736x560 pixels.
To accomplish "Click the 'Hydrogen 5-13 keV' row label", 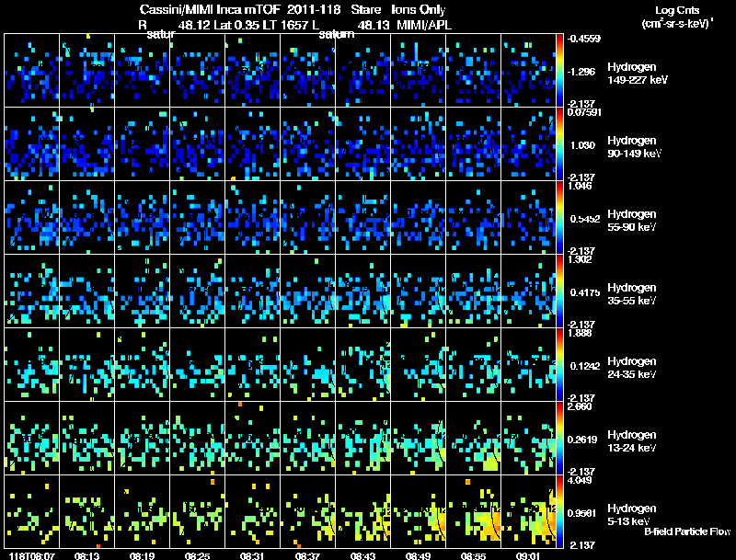I will [x=632, y=515].
